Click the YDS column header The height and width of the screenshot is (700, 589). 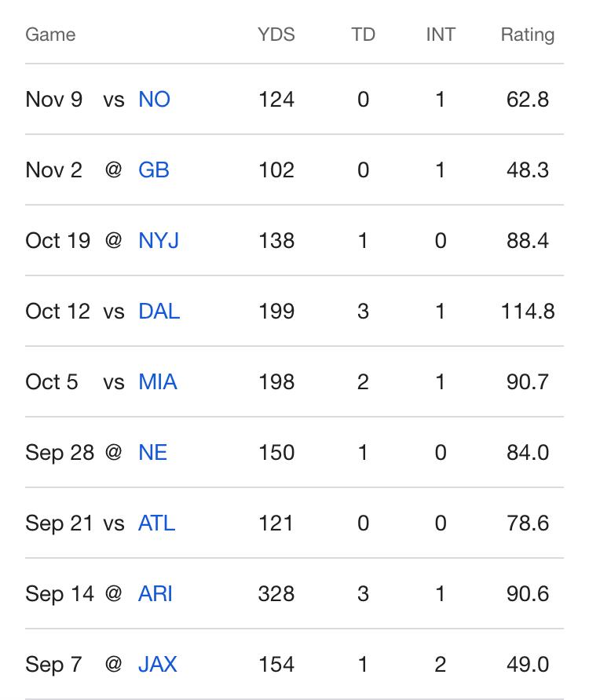tap(276, 35)
